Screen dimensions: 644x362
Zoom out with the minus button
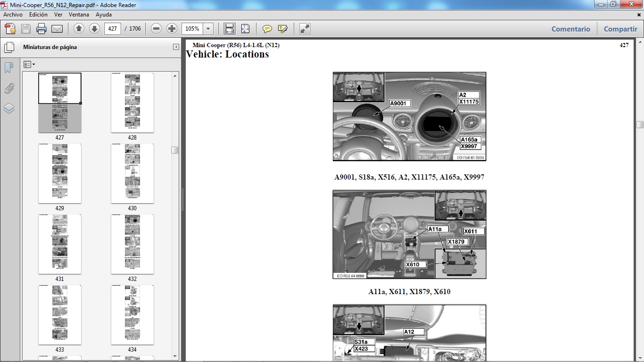(157, 29)
